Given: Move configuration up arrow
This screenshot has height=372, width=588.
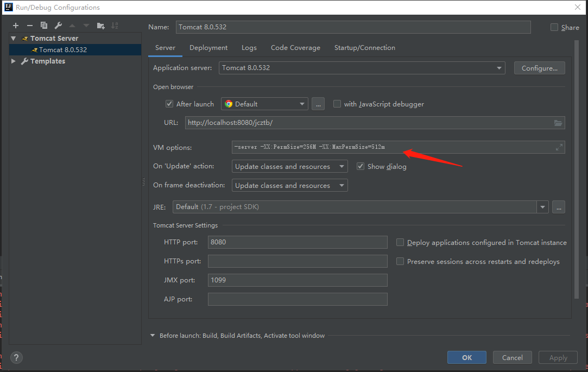Looking at the screenshot, I should 72,26.
